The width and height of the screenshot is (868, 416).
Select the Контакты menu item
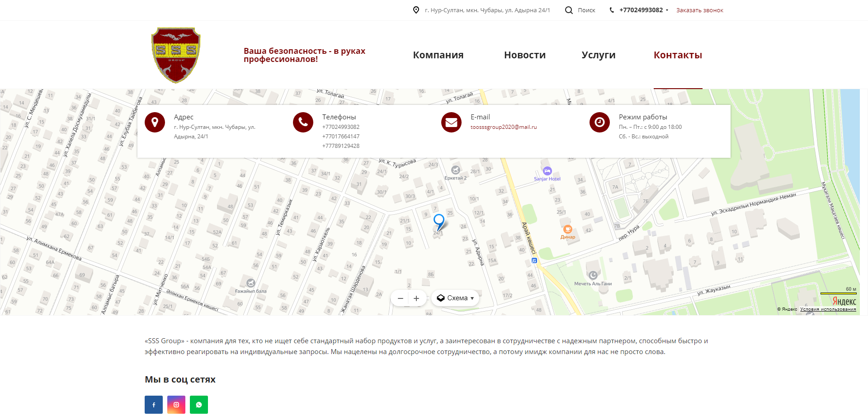coord(678,55)
